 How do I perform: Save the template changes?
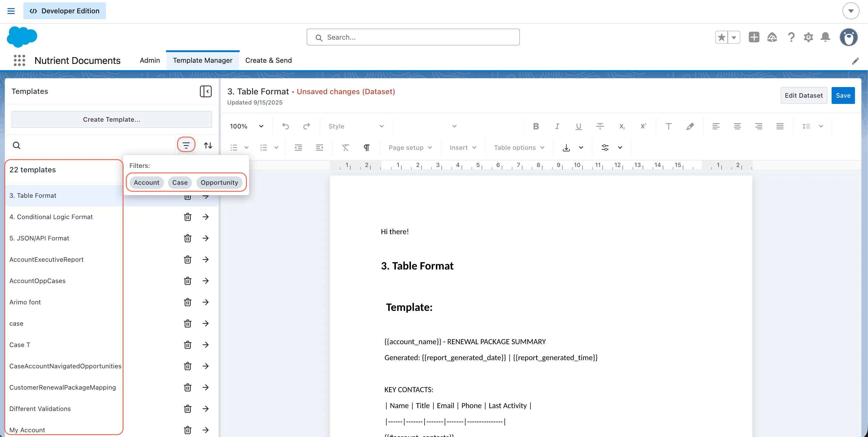tap(843, 95)
